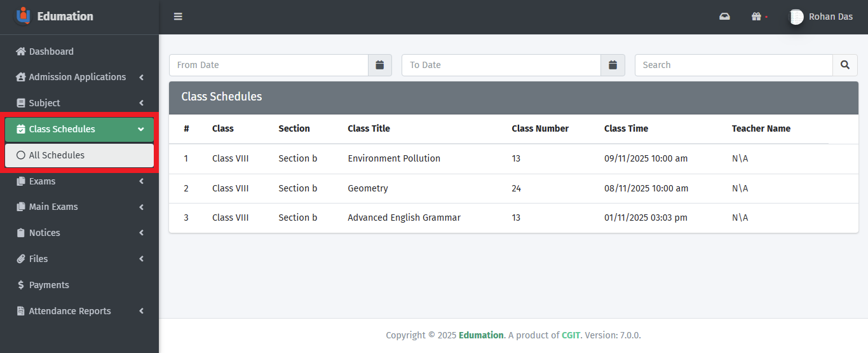868x353 pixels.
Task: Open the From Date calendar picker
Action: pyautogui.click(x=380, y=65)
